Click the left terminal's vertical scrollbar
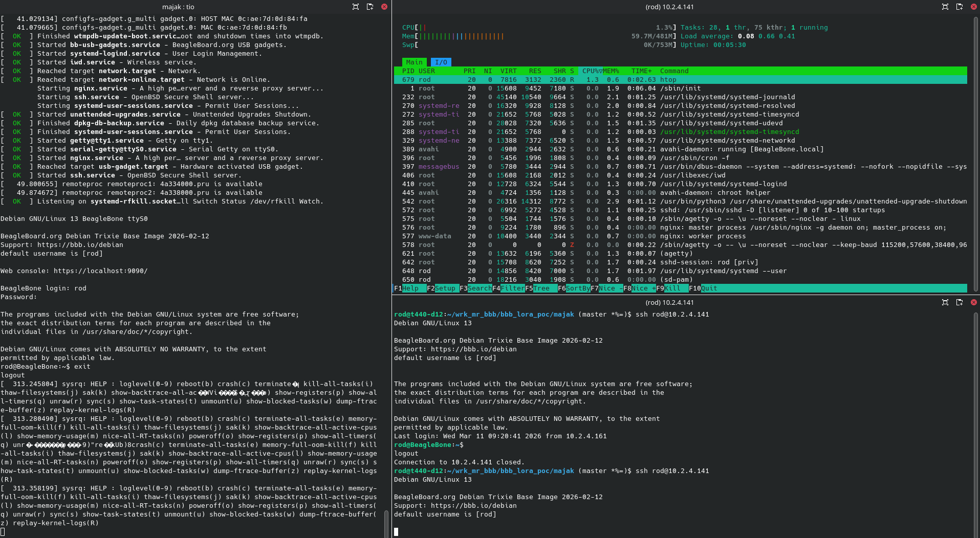980x538 pixels. coord(386,522)
